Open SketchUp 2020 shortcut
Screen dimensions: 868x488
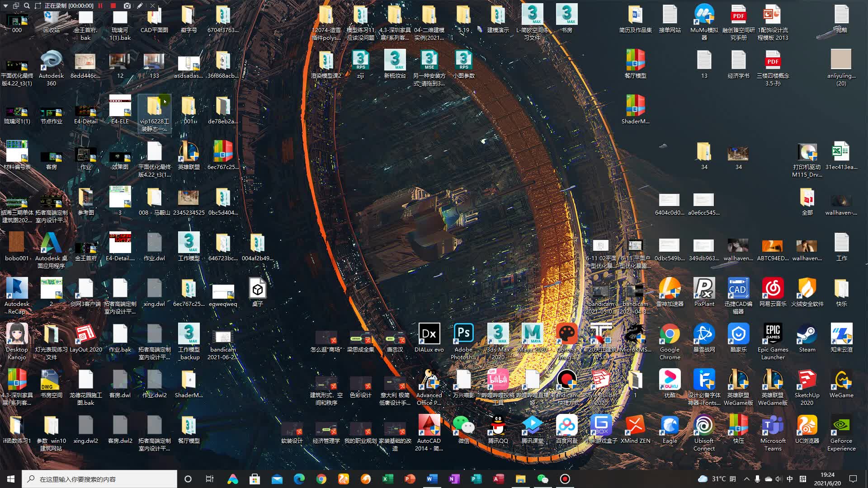click(807, 387)
